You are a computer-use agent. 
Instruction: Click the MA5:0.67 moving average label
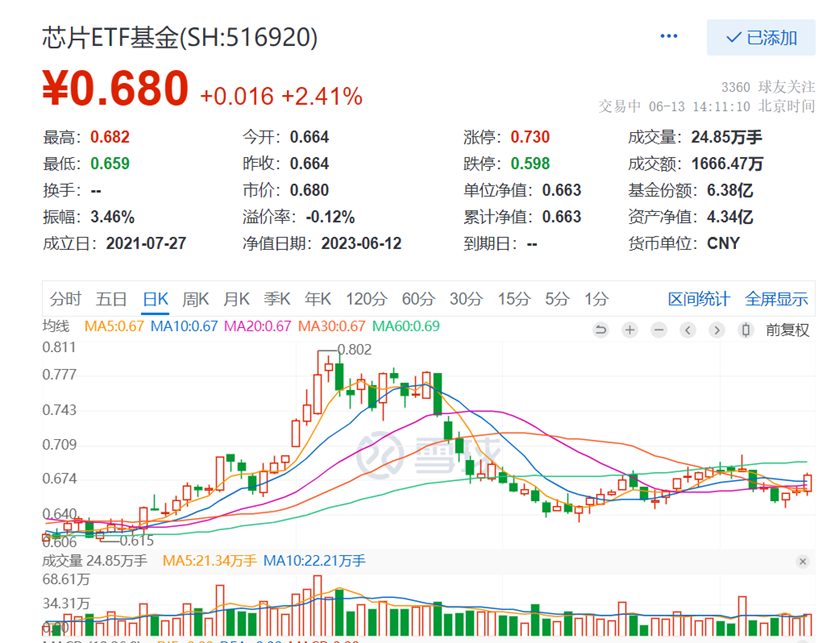click(x=114, y=326)
